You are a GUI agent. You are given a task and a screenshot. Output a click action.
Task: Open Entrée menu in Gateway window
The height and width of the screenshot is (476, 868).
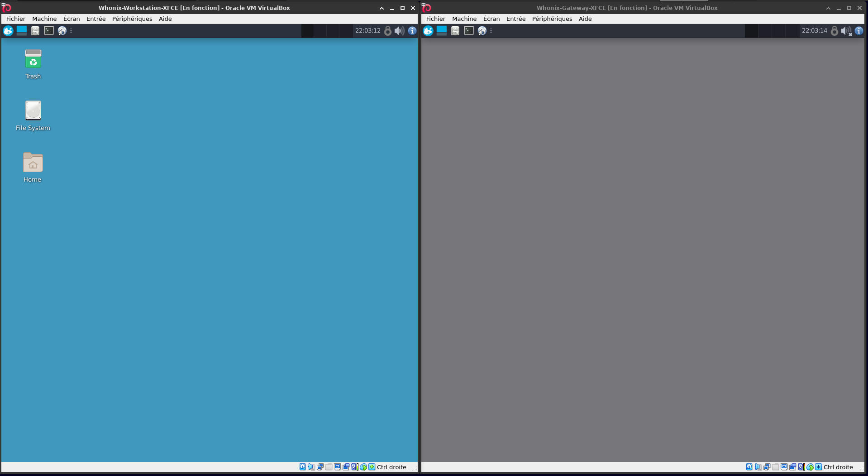click(516, 19)
